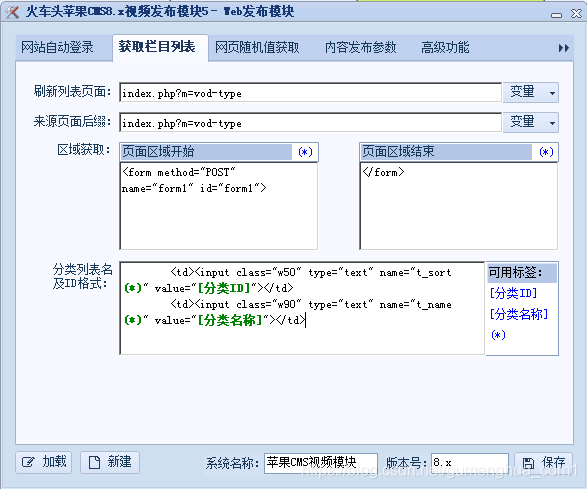Insert the [分类ID] tag
587x489 pixels.
click(513, 293)
